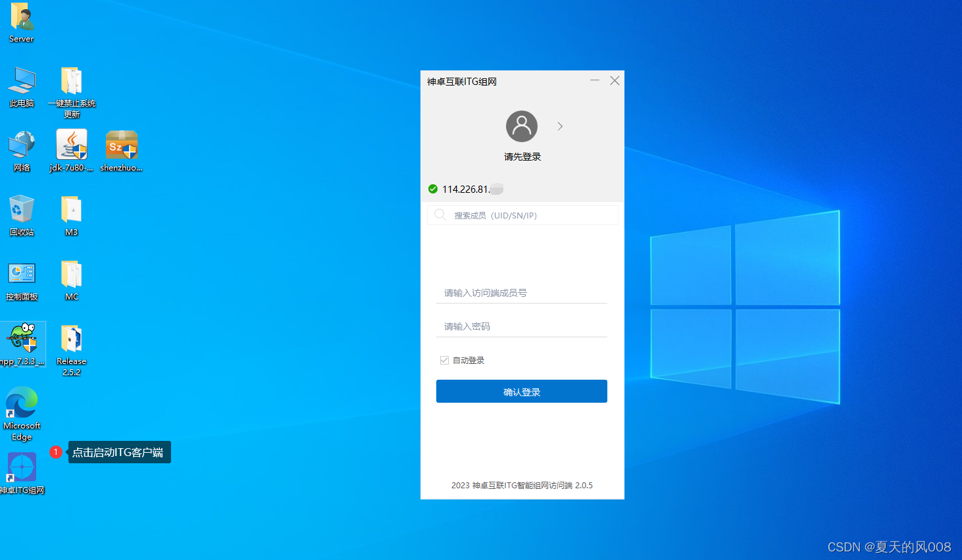
Task: Click the 搜索成员 search field
Action: (x=522, y=215)
